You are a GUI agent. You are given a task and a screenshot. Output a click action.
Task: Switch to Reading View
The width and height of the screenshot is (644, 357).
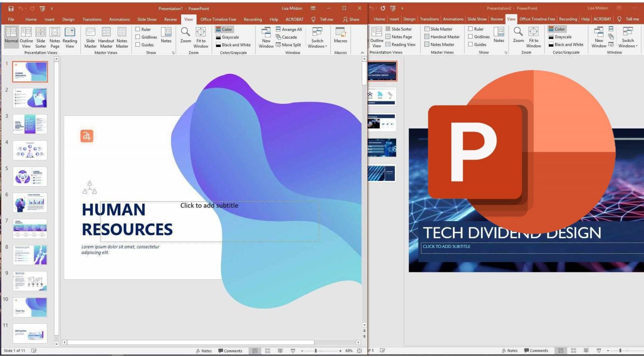click(70, 37)
